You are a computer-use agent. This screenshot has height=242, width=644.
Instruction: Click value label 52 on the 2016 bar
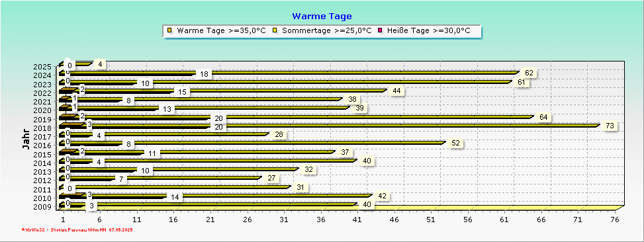[x=455, y=143]
